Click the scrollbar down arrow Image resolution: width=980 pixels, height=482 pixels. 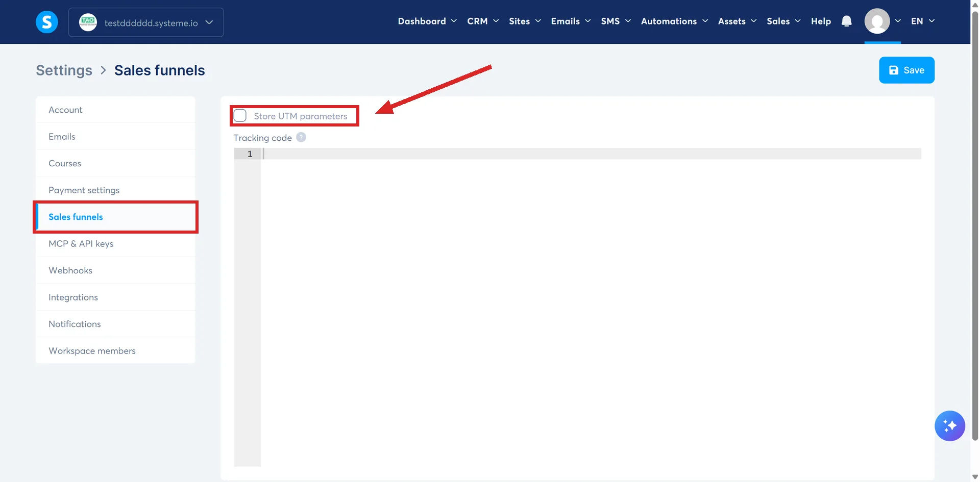(x=975, y=477)
